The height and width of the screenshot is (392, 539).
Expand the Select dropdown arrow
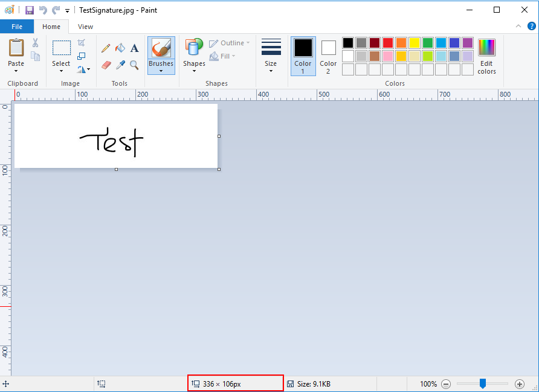pyautogui.click(x=61, y=71)
